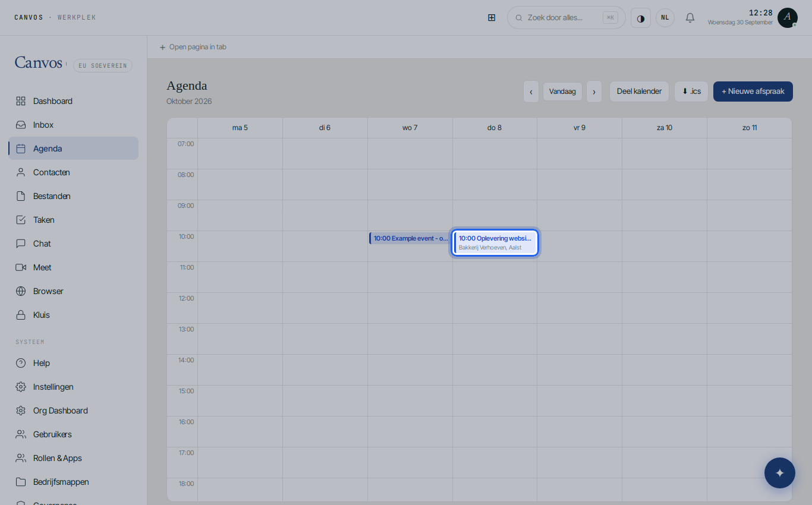
Task: Create a new appointment with Nieuwe afspraak
Action: (x=753, y=91)
